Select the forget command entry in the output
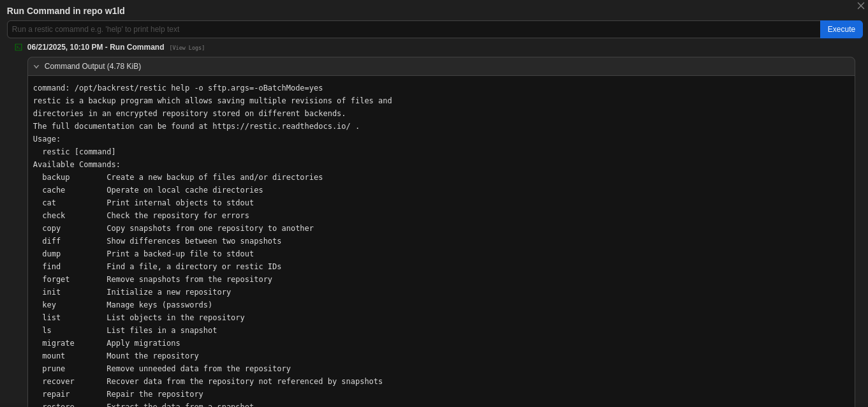The height and width of the screenshot is (407, 868). tap(153, 279)
